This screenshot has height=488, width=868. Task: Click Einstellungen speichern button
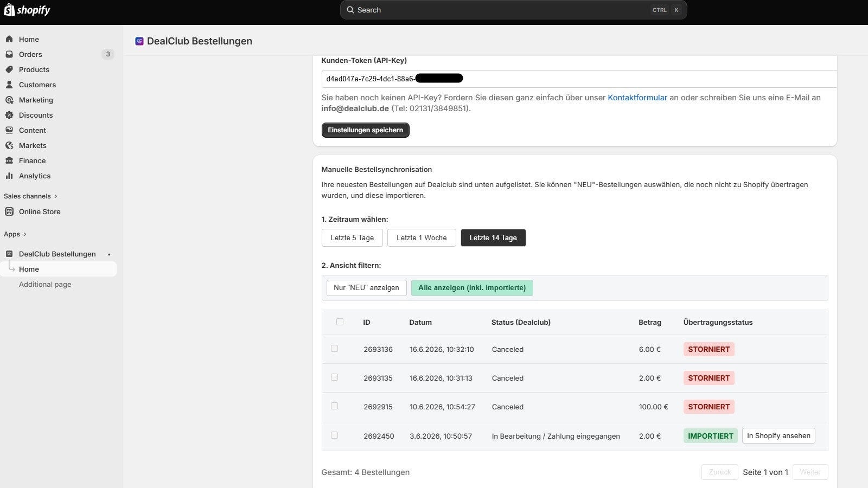tap(365, 130)
